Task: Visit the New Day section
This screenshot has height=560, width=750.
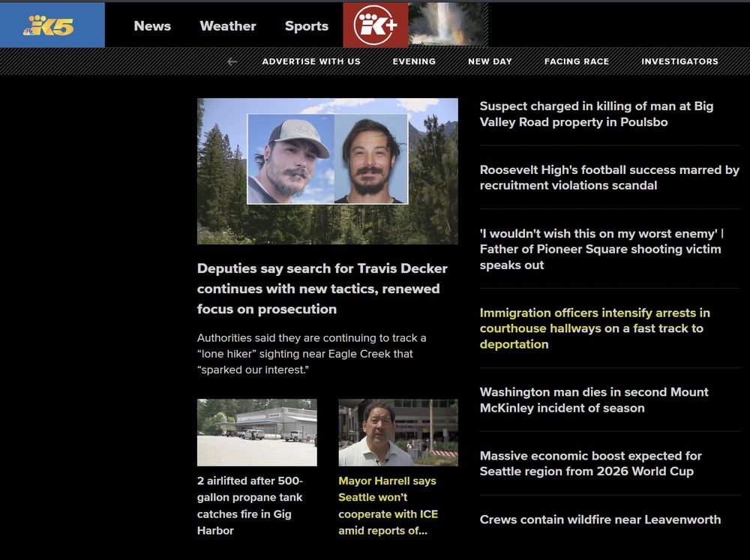Action: [x=490, y=61]
